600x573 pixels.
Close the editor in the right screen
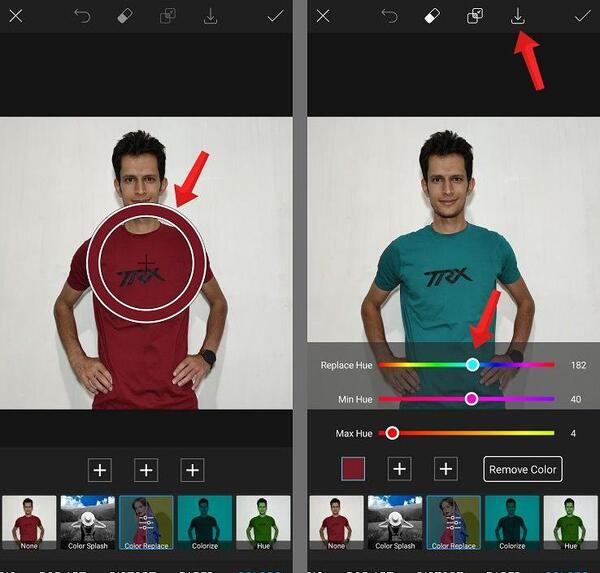pos(323,16)
